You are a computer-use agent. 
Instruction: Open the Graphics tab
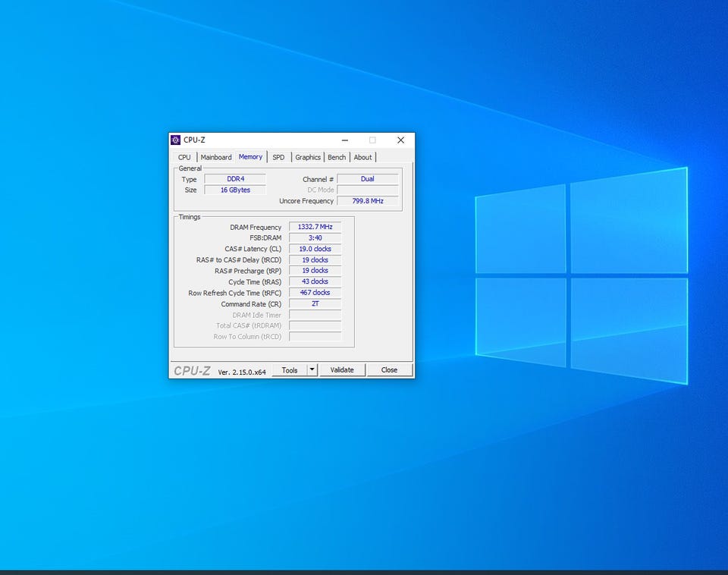tap(308, 157)
